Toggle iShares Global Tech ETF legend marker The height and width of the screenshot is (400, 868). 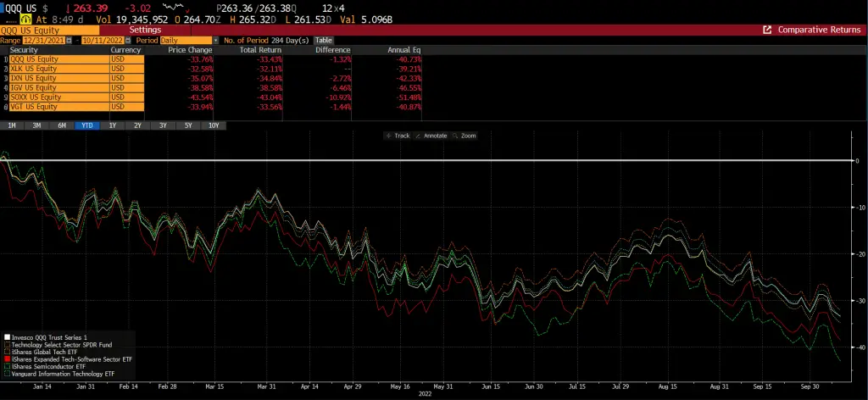(x=7, y=352)
